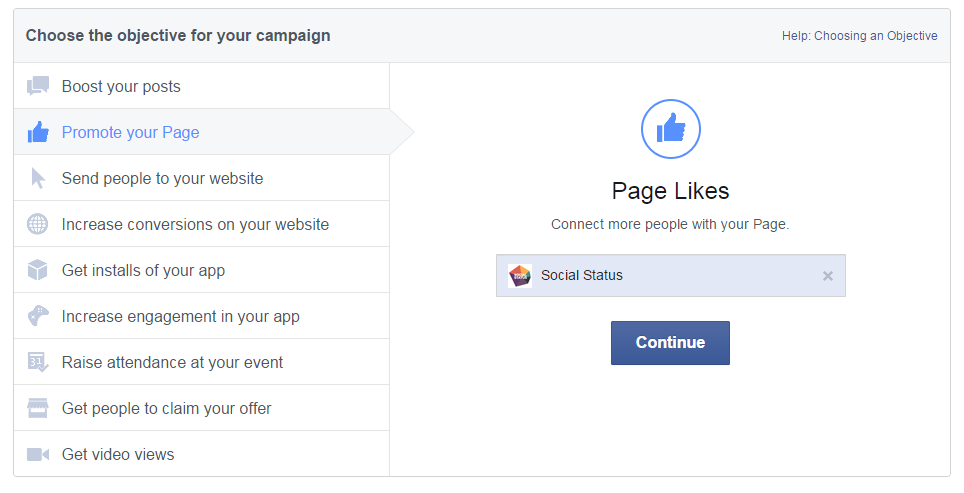Open Help: Choosing an Objective link
Image resolution: width=964 pixels, height=493 pixels.
click(x=859, y=36)
